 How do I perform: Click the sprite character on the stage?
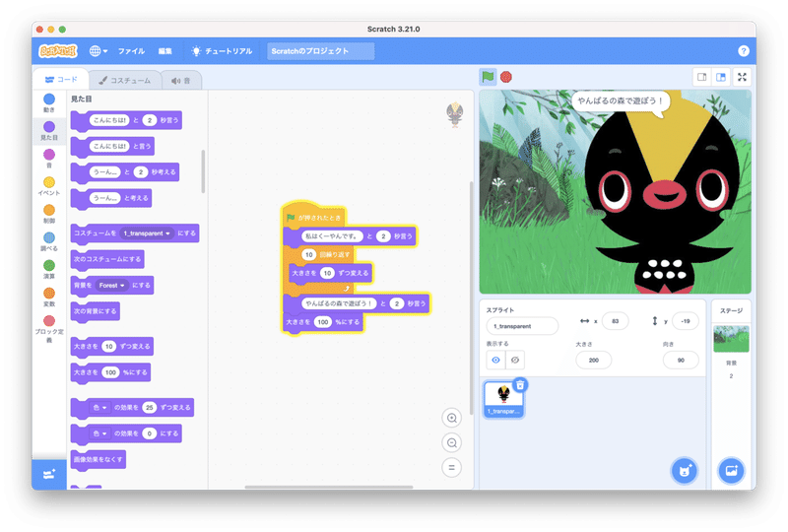(x=664, y=196)
